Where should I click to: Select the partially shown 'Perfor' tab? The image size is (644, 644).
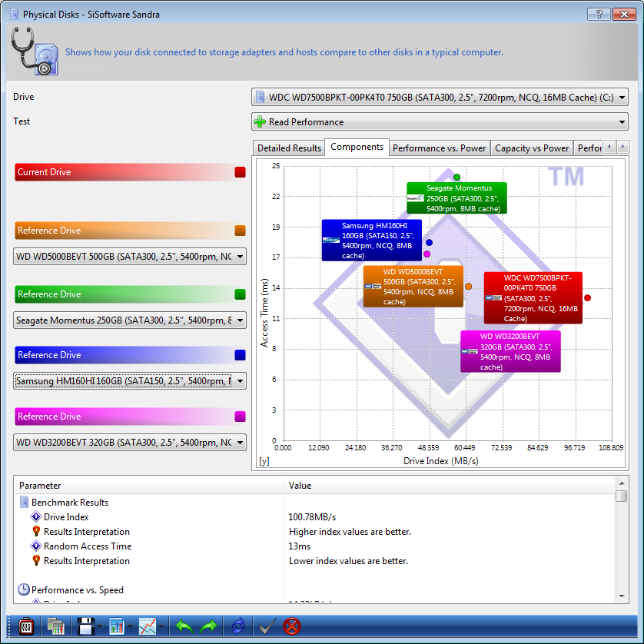pyautogui.click(x=589, y=148)
